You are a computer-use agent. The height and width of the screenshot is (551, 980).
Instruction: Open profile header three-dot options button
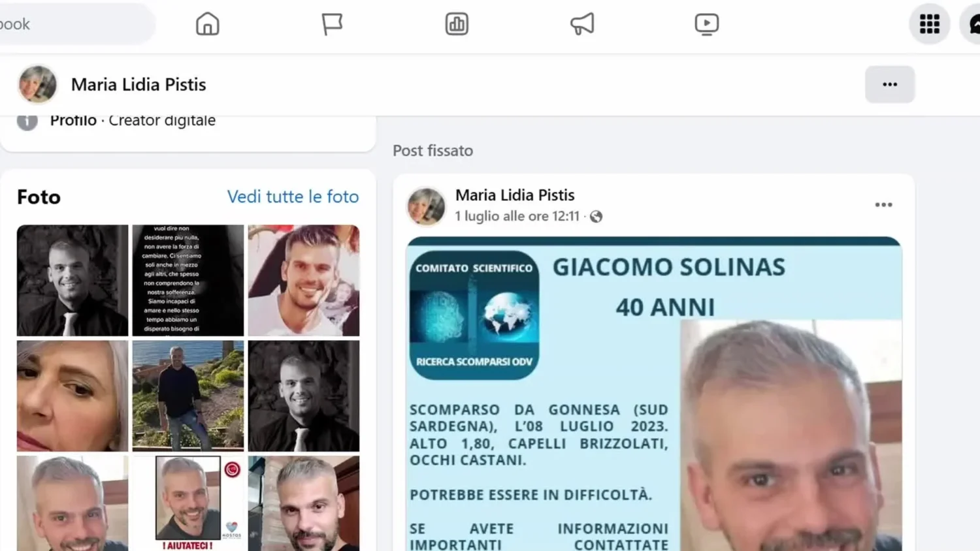[890, 84]
